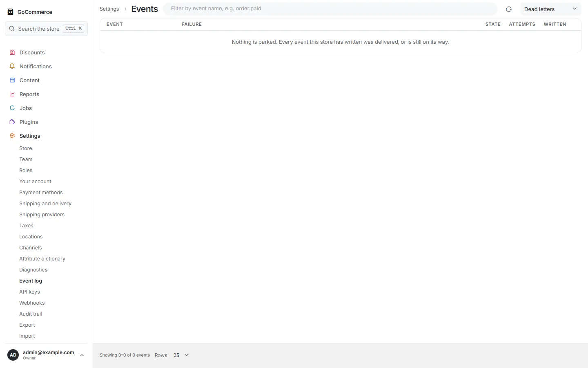The height and width of the screenshot is (368, 588).
Task: Open the Dead letters filter dropdown
Action: (550, 9)
